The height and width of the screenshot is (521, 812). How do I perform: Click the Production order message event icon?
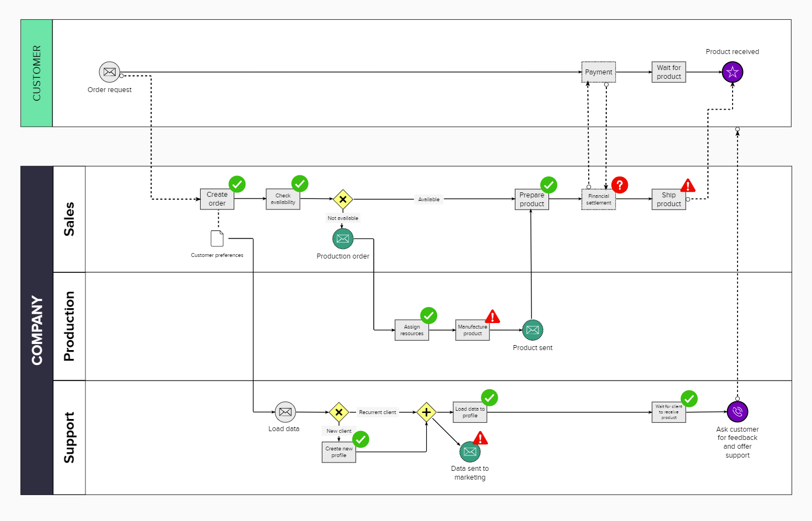tap(343, 239)
